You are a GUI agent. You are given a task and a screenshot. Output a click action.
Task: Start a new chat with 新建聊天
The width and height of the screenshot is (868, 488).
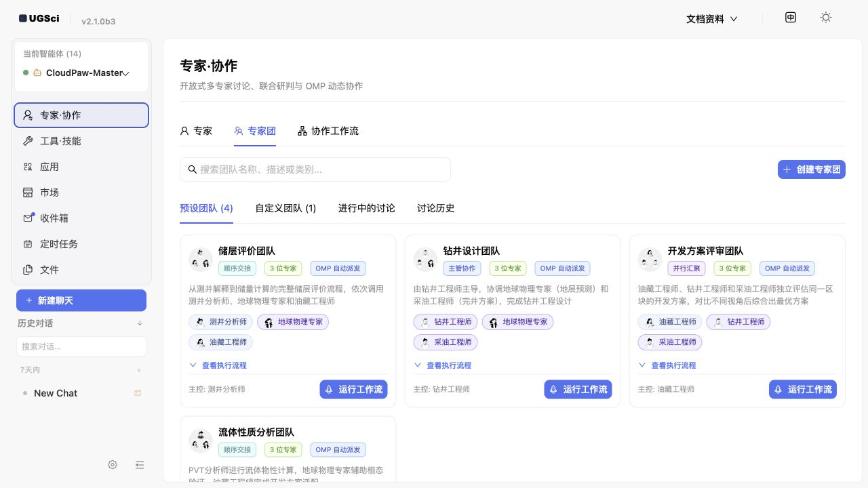(x=81, y=300)
